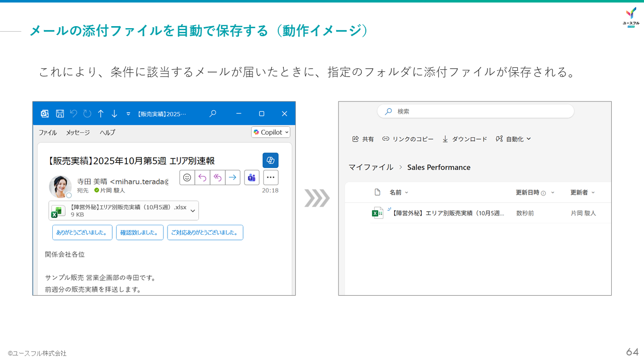Click the file type column icon
This screenshot has height=362, width=644.
coord(377,192)
